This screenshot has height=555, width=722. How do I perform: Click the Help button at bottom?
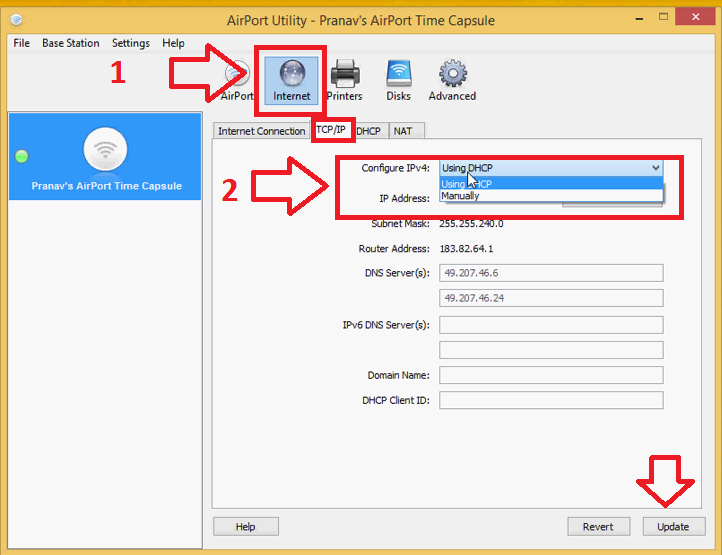tap(245, 526)
